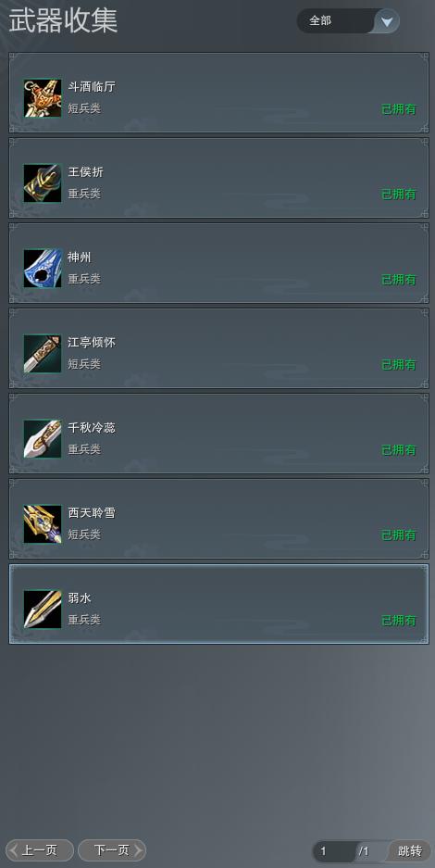The width and height of the screenshot is (435, 868).
Task: Open the 江亭倾怀 weapon icon
Action: pyautogui.click(x=43, y=354)
